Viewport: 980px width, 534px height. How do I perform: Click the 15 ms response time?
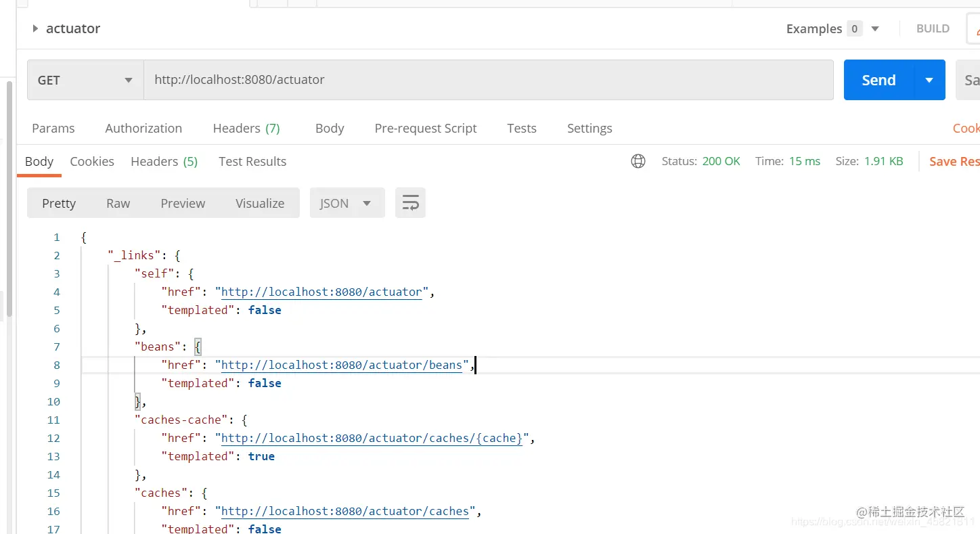805,161
